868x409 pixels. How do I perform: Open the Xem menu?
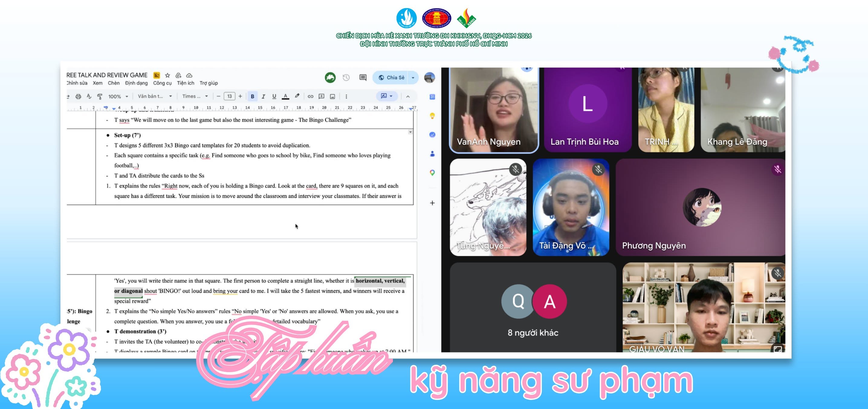point(98,83)
